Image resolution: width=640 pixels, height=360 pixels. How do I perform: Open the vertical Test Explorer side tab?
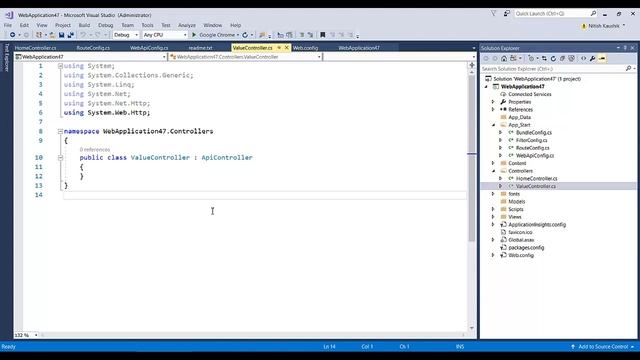pos(7,58)
